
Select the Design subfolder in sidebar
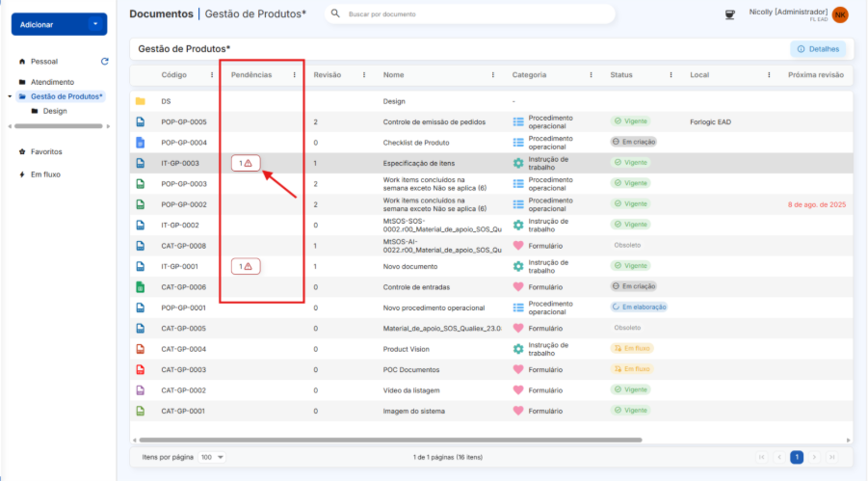(x=55, y=111)
